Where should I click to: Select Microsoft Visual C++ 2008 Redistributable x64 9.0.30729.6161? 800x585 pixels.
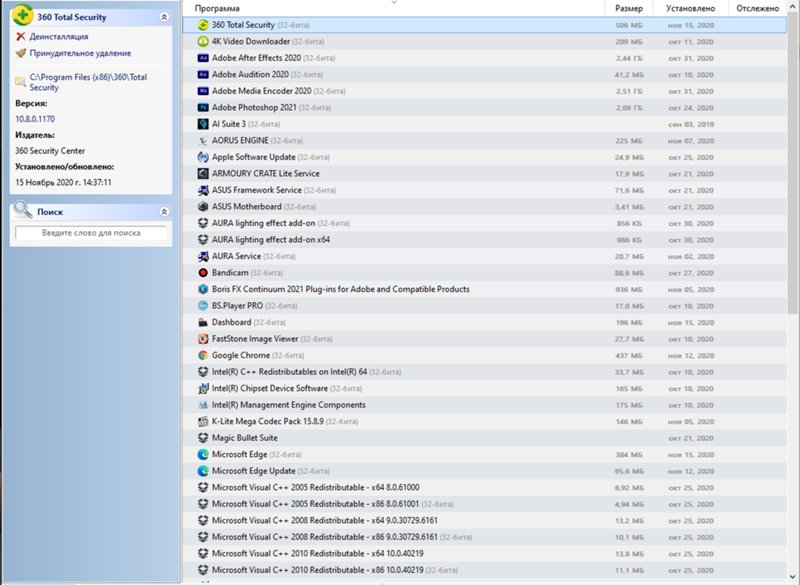click(x=484, y=521)
